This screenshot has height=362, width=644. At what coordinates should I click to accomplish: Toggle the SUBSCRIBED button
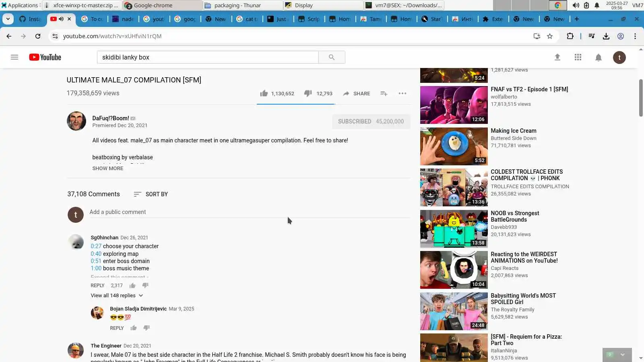click(x=371, y=121)
